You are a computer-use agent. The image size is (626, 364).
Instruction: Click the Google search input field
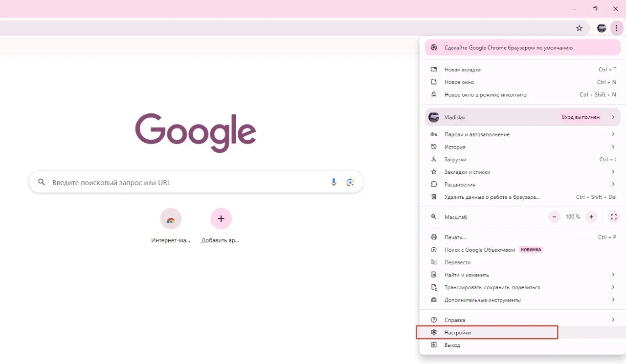[196, 182]
